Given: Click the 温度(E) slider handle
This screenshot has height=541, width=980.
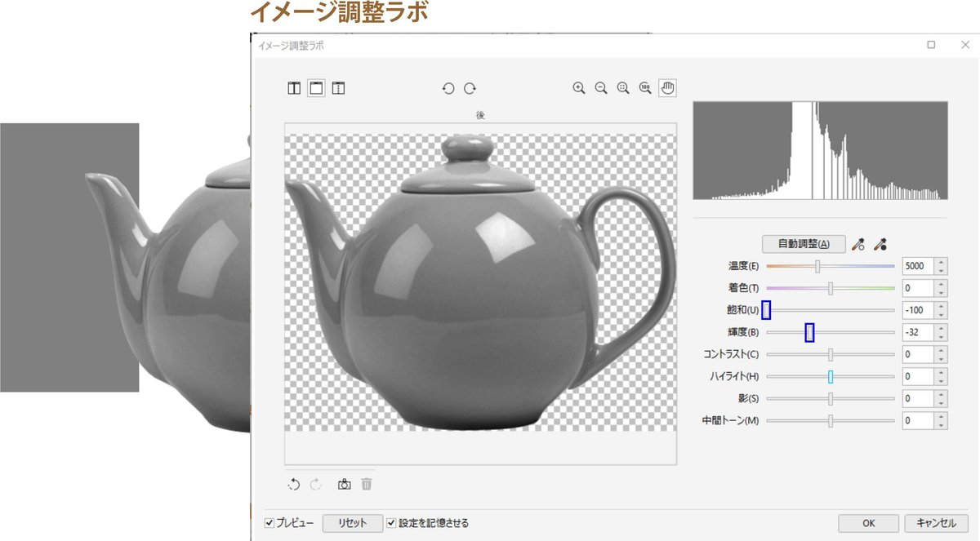Looking at the screenshot, I should click(817, 266).
